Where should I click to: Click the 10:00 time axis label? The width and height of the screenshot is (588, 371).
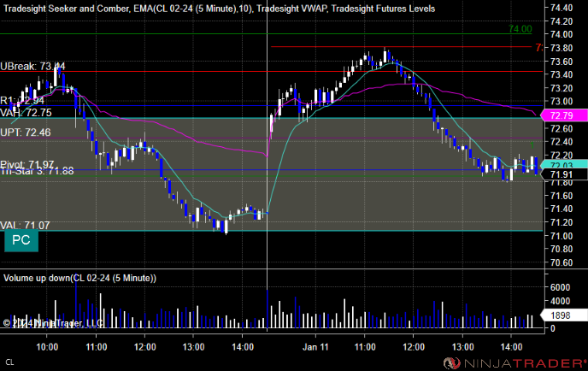click(47, 347)
